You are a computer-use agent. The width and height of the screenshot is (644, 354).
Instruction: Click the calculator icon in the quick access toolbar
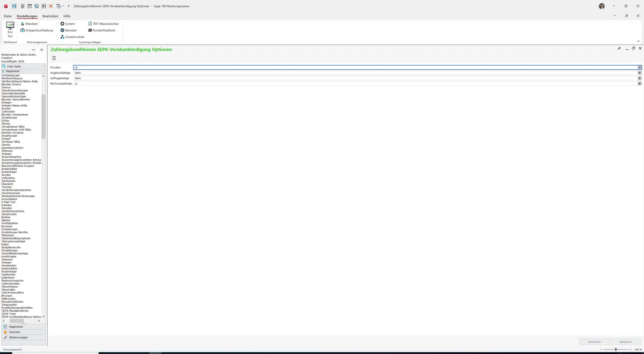click(x=22, y=6)
